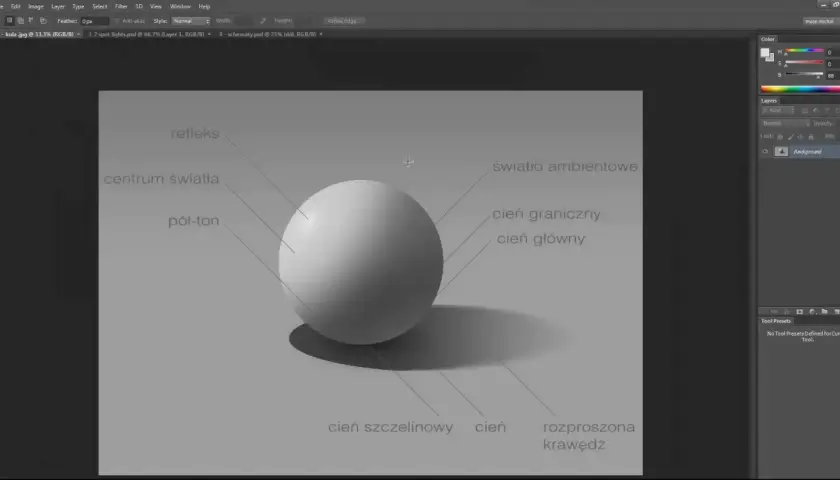Screen dimensions: 840x480
Task: Click the rainbow color spectrum ramp
Action: tap(800, 89)
